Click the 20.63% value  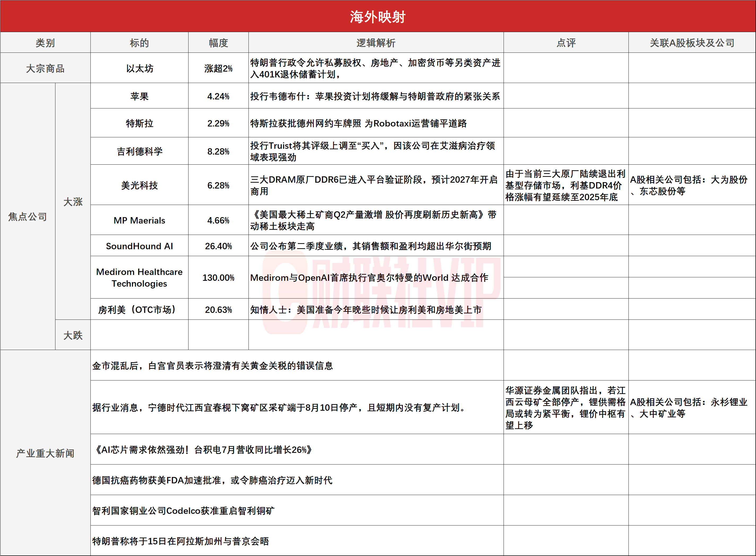point(219,309)
